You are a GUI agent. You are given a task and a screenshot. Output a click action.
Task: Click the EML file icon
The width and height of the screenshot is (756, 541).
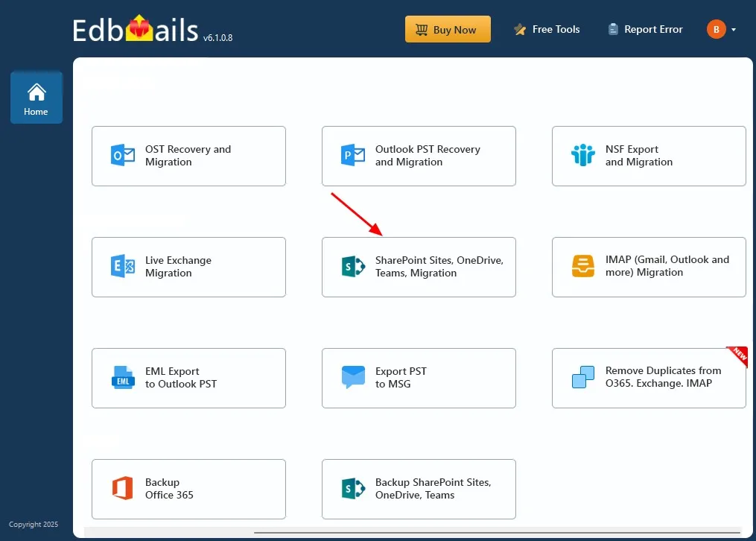pos(122,378)
